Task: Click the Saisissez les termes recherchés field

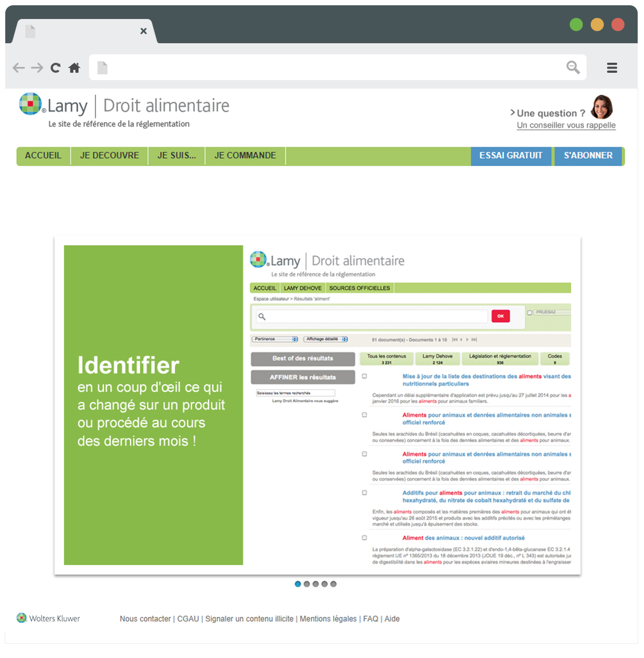Action: pos(296,393)
